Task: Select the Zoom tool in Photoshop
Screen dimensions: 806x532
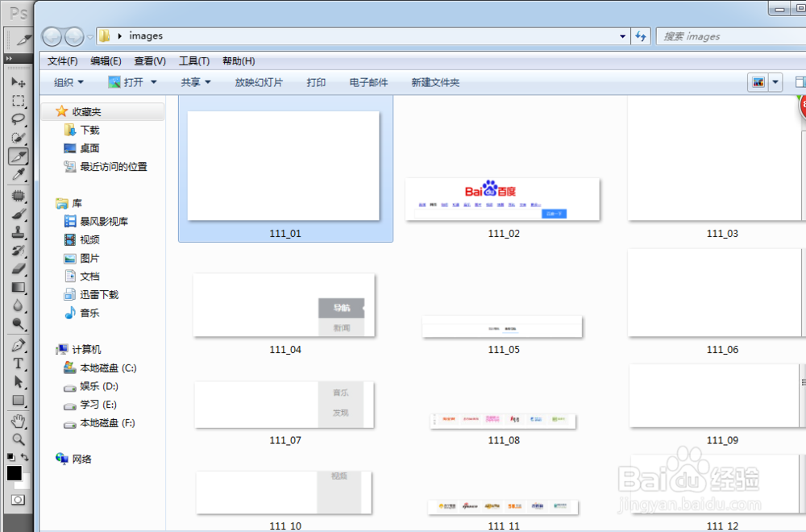Action: pos(18,439)
